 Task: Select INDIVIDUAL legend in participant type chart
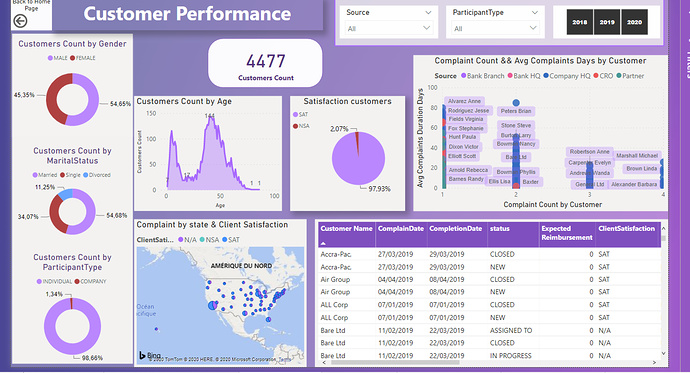point(55,282)
